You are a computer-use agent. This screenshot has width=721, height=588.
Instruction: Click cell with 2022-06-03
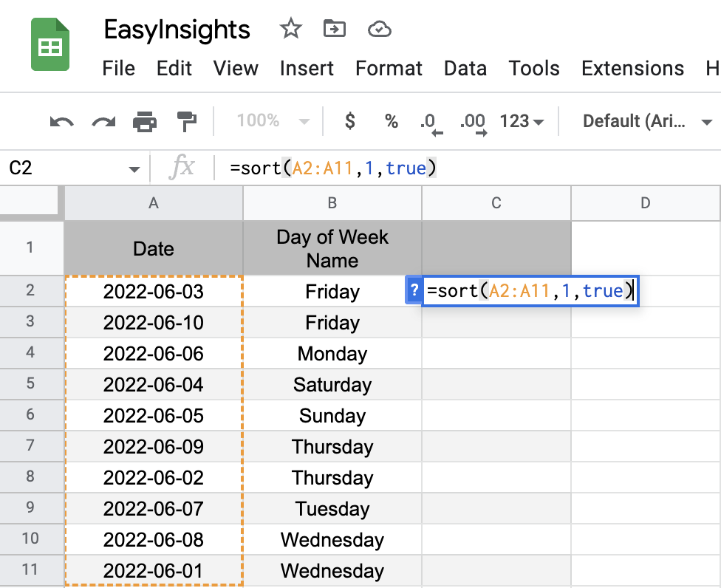coord(154,291)
